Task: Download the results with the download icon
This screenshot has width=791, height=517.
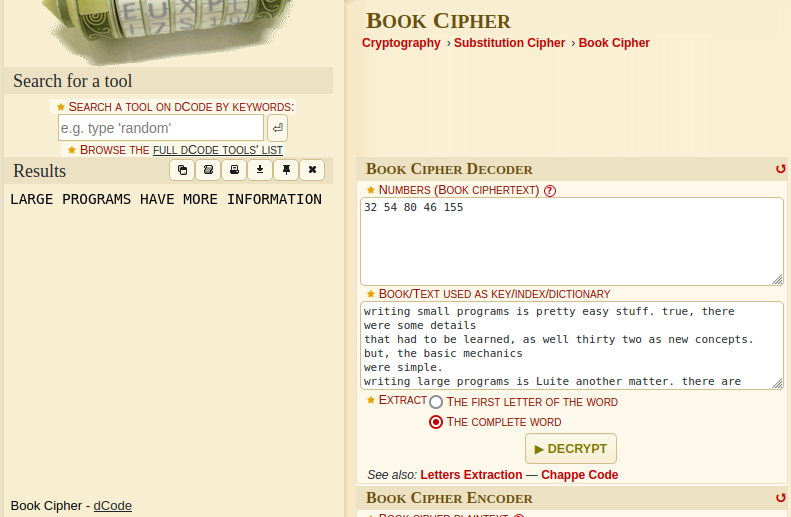Action: pos(260,170)
